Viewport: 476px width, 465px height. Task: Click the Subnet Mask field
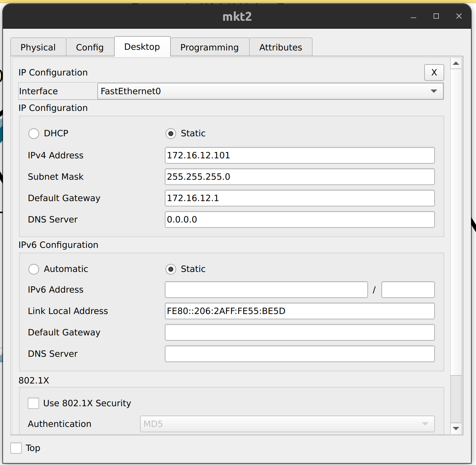tap(299, 177)
